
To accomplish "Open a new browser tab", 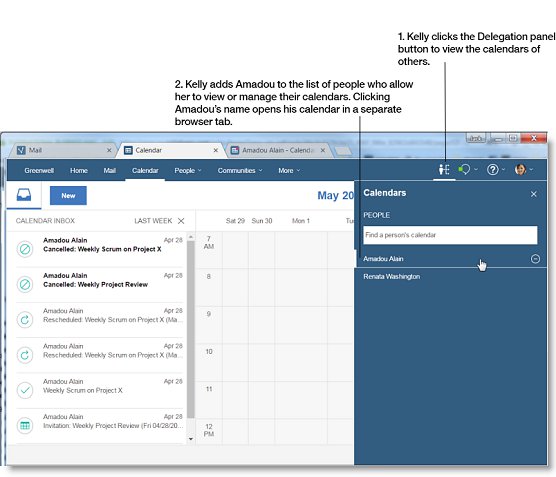I will coord(343,151).
